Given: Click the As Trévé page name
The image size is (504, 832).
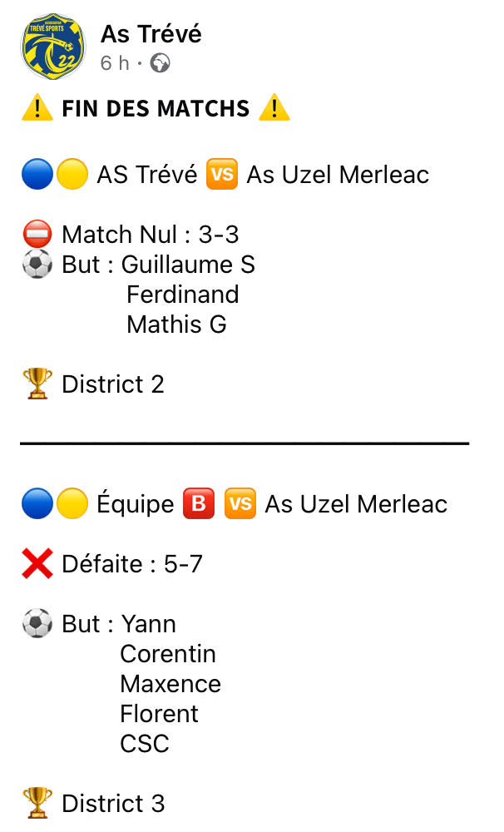Looking at the screenshot, I should point(151,34).
